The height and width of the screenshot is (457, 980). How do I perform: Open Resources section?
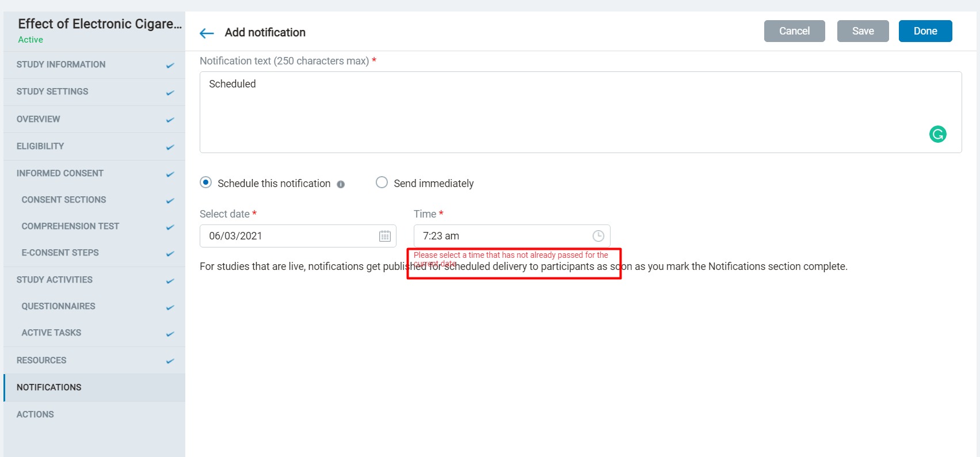(x=94, y=360)
